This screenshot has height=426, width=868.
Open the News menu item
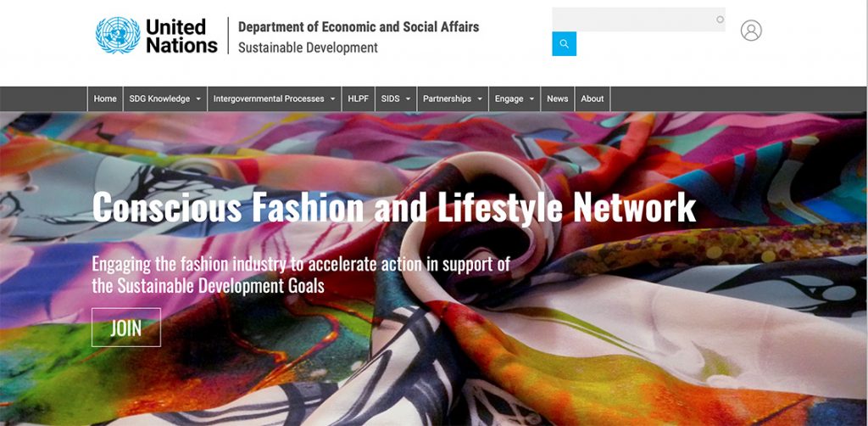tap(558, 98)
